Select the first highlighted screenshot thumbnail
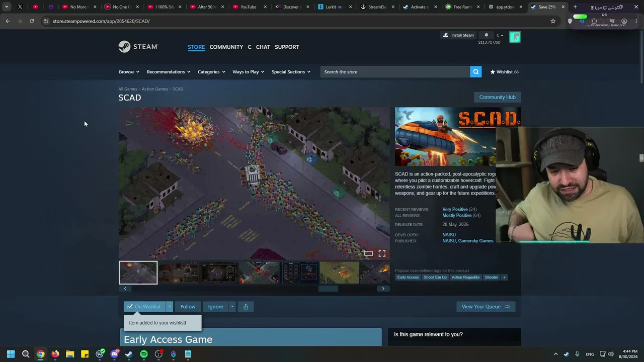644x362 pixels. [138, 273]
